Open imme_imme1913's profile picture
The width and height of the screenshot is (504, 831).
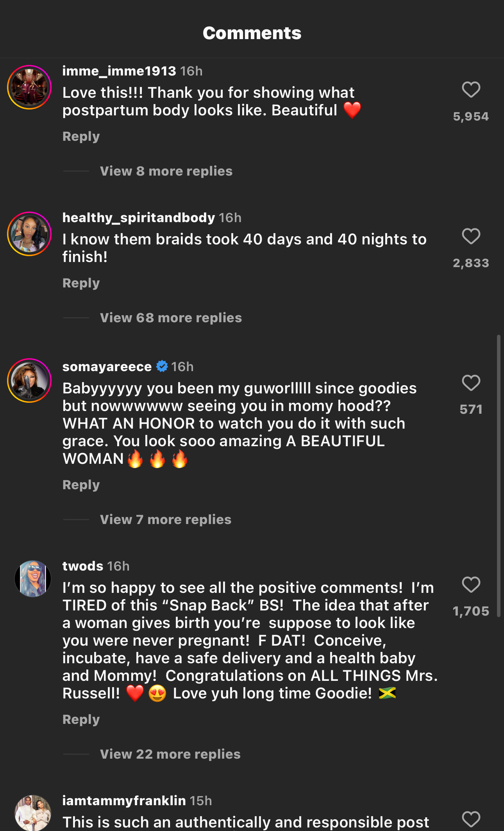click(29, 87)
